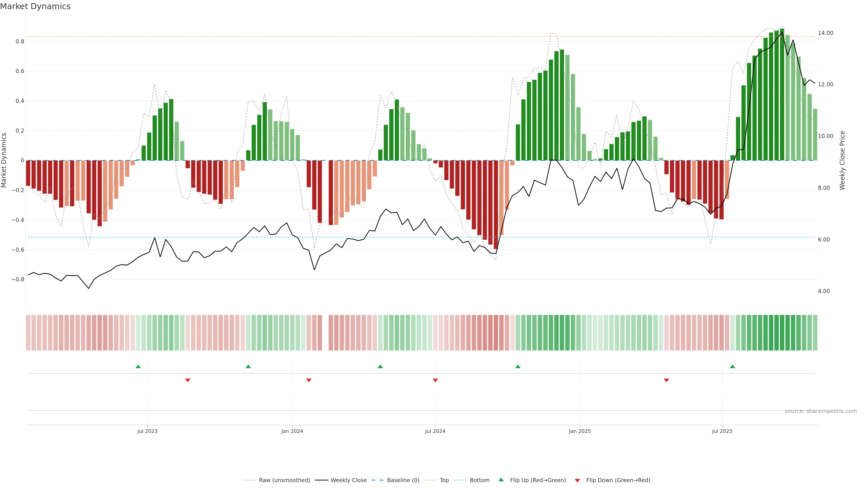Toggle the Baseline (0) legend entry
Screen dimensions: 868x488
(403, 480)
